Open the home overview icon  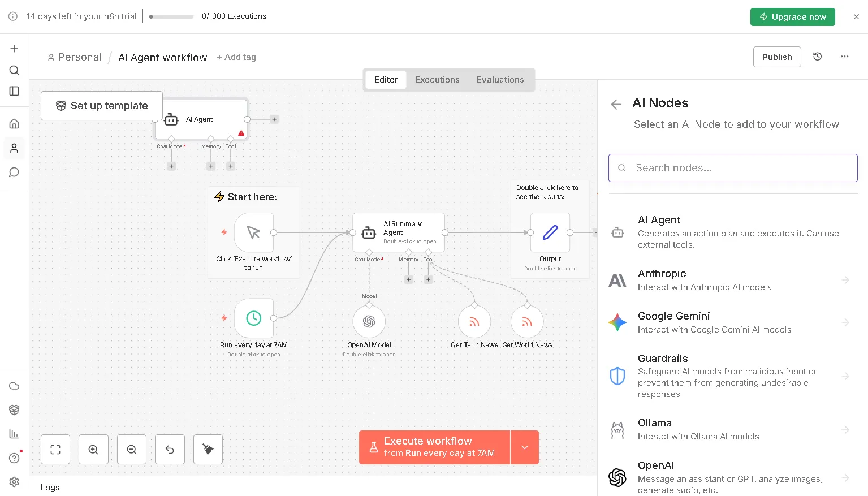pos(14,124)
